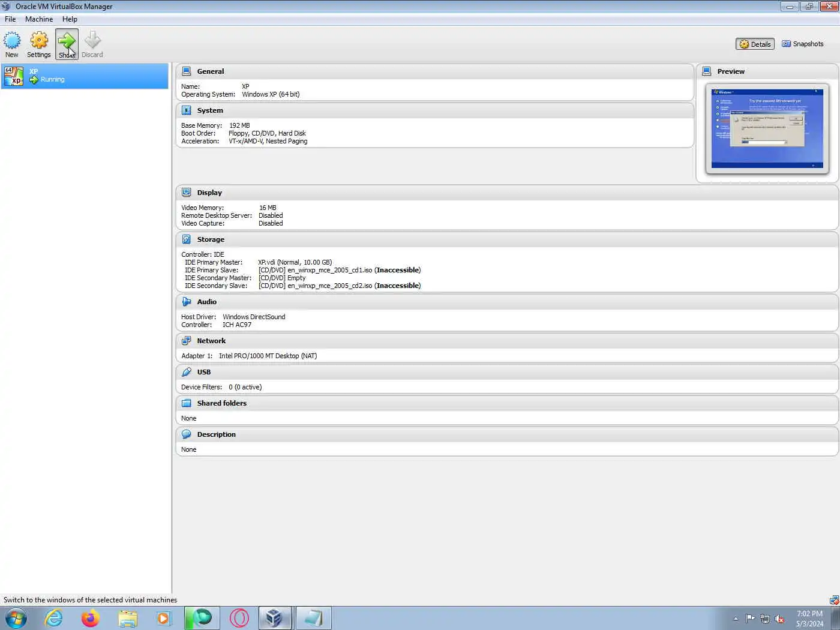Open Shared folders settings header link
Screen dimensions: 840x630
[x=222, y=403]
